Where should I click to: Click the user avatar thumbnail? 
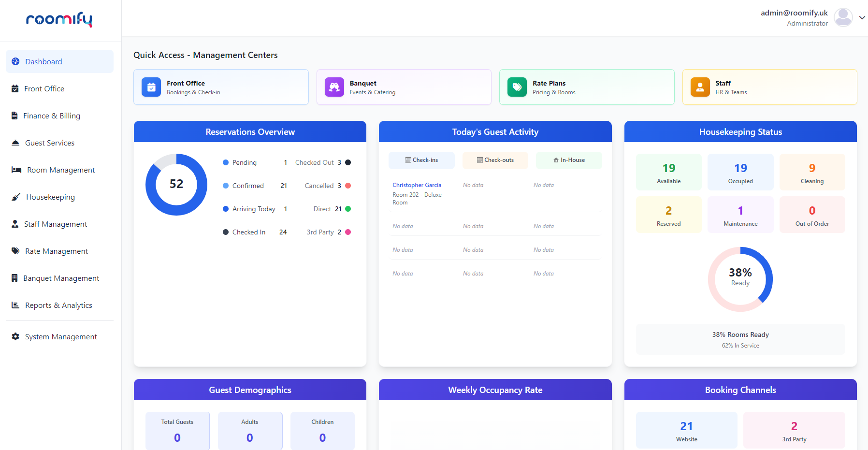843,17
